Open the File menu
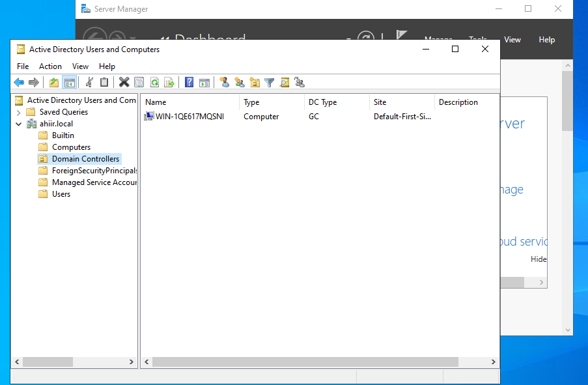The image size is (588, 385). (x=23, y=66)
